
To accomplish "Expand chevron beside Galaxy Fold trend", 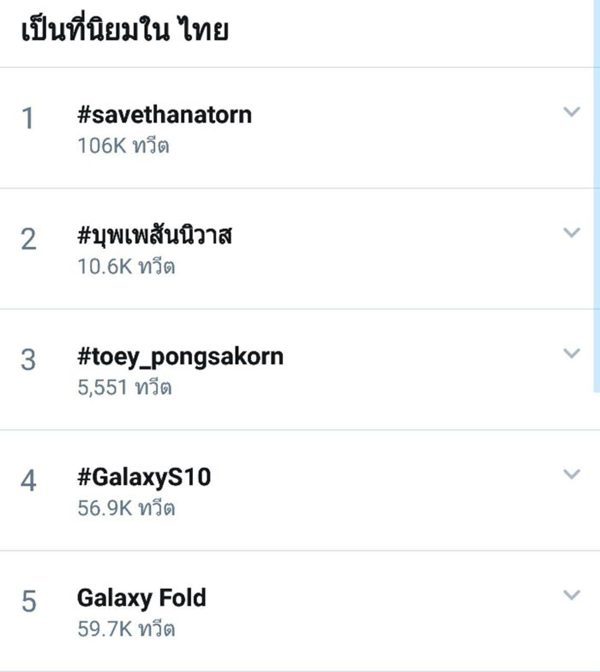I will tap(571, 595).
